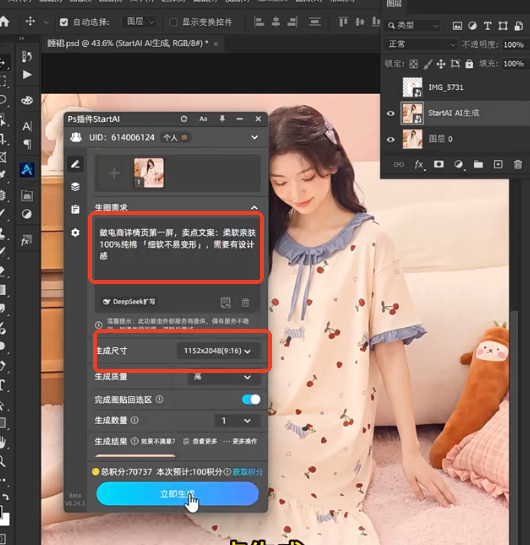
Task: Select the uploaded reference image thumbnail
Action: tap(149, 173)
